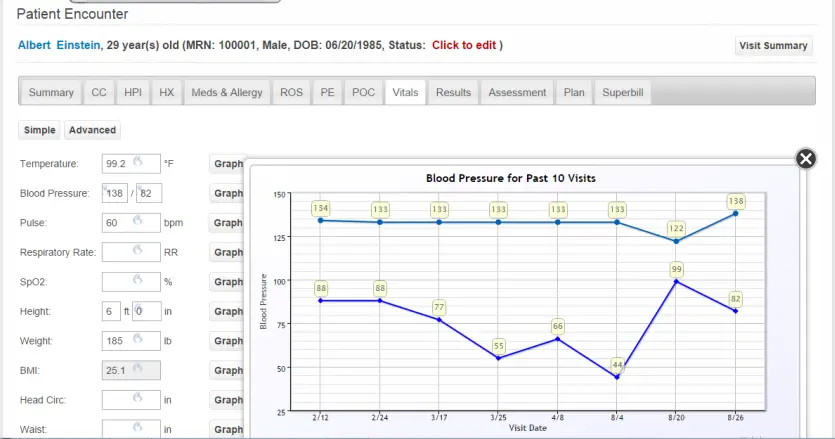
Task: Click the empty SpO2 field
Action: pyautogui.click(x=131, y=282)
